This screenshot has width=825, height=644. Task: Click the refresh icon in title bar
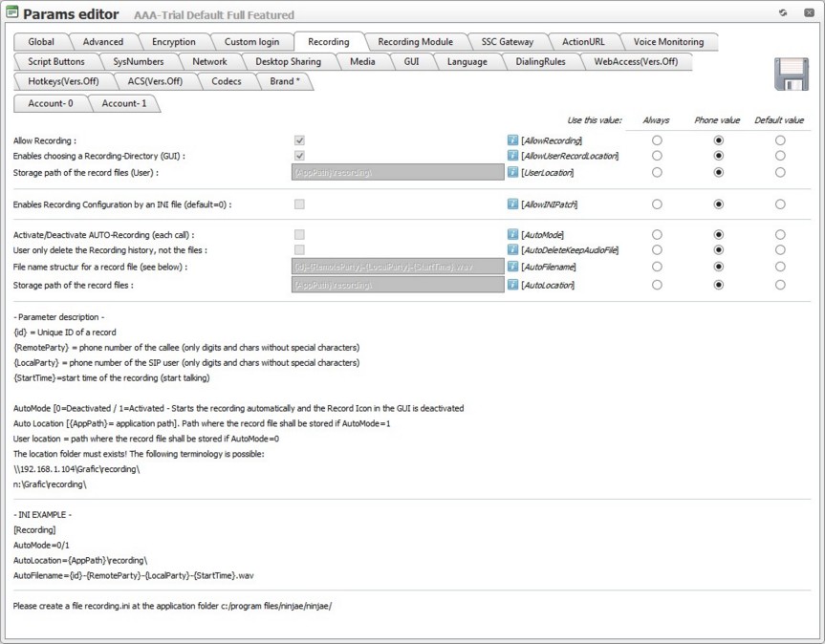783,13
